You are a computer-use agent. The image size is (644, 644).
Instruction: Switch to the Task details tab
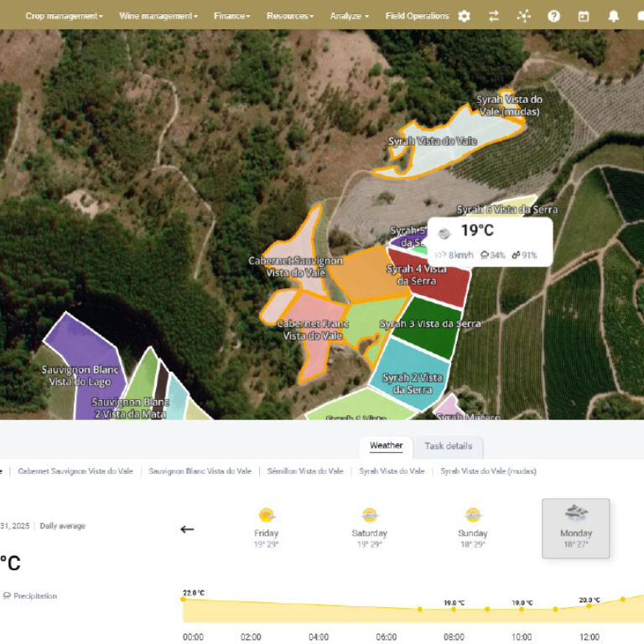(x=448, y=446)
